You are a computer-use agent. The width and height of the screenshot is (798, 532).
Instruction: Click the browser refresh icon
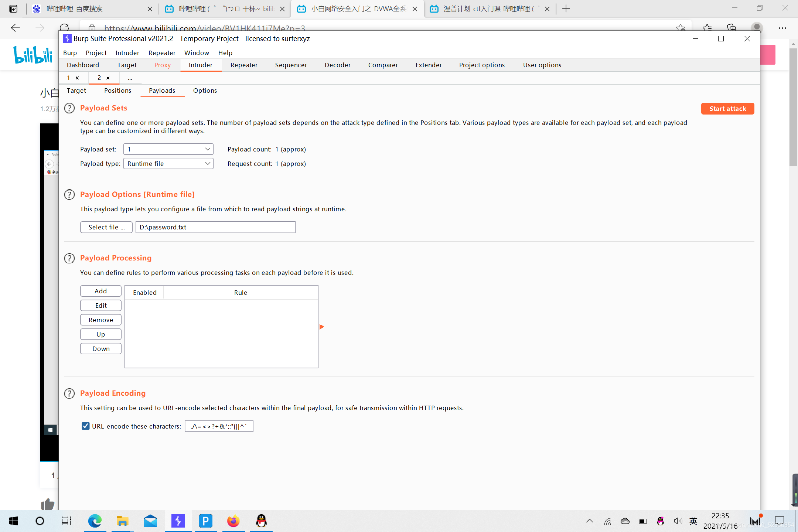[x=64, y=28]
